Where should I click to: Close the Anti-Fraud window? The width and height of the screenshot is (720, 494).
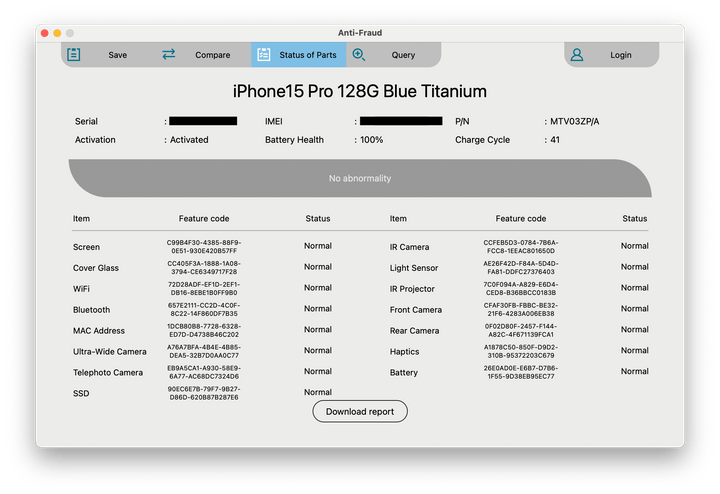45,33
